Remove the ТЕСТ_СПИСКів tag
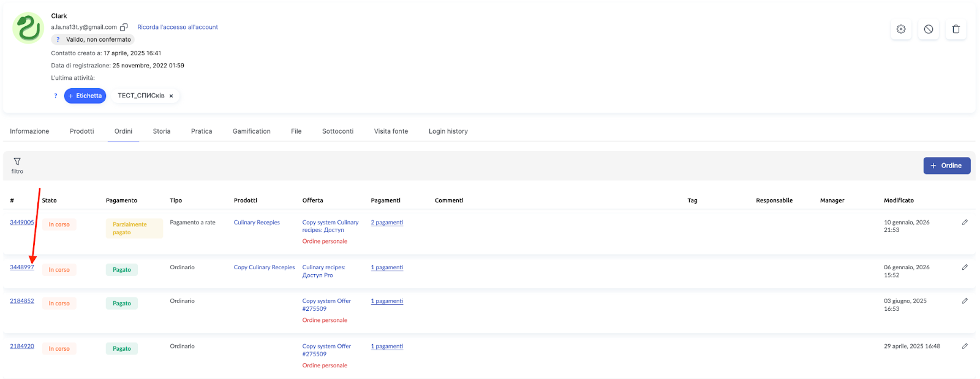 [171, 96]
